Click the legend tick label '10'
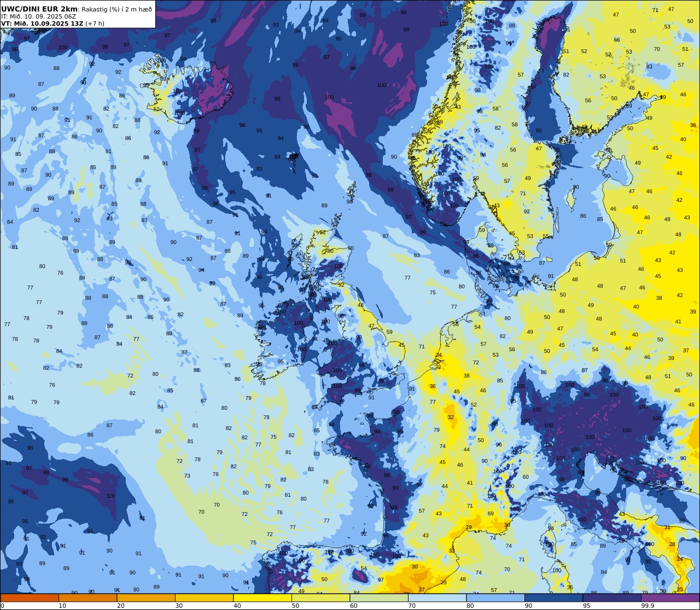 [x=62, y=606]
